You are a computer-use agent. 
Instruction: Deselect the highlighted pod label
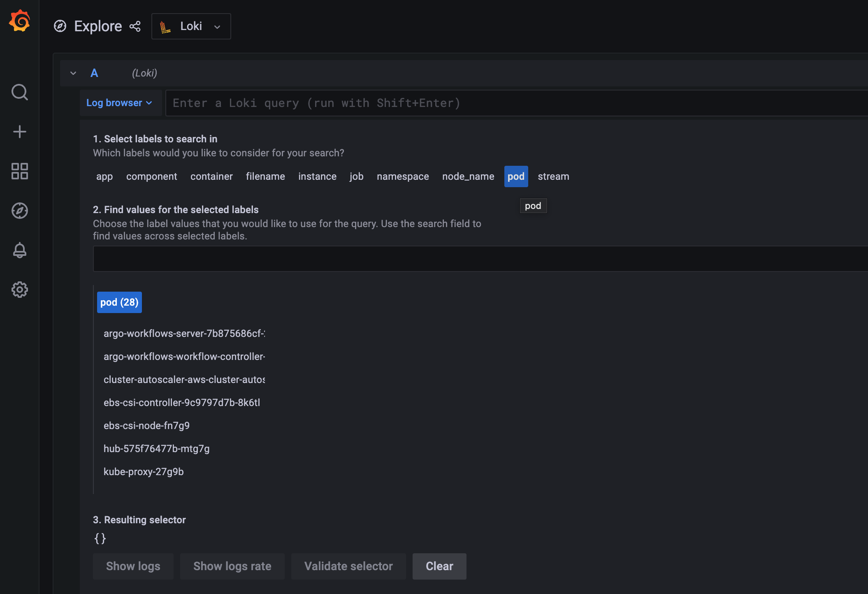516,176
